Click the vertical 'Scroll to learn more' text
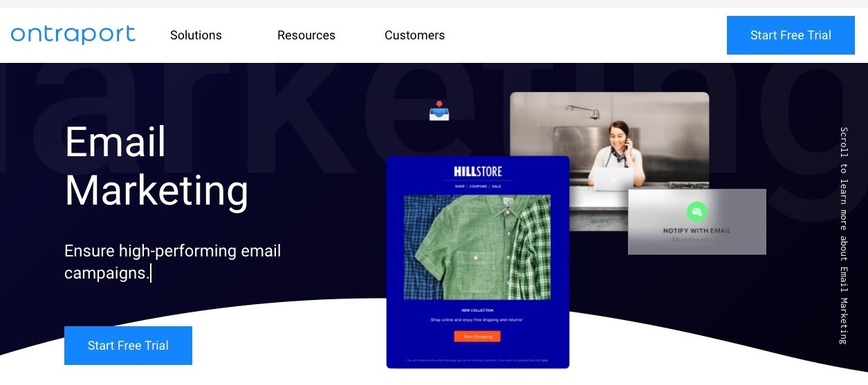Screen dimensions: 868x385 coord(843,235)
